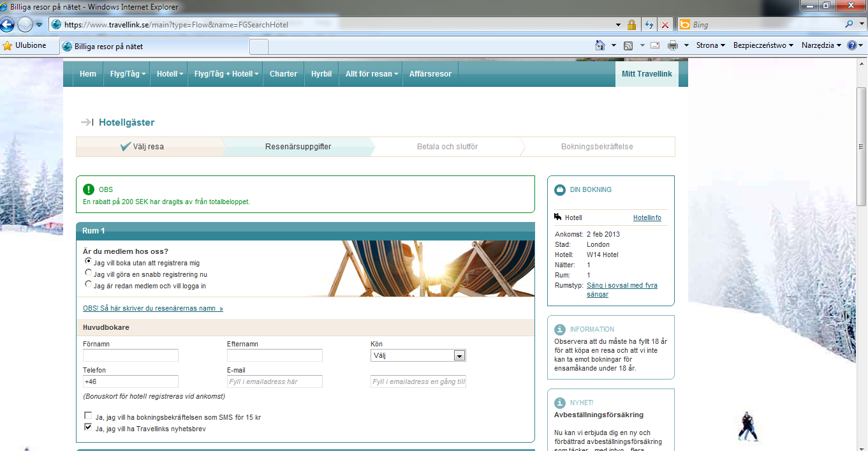This screenshot has height=451, width=868.
Task: Select 'Jag vill göra en snabb registrering nu'
Action: (89, 274)
